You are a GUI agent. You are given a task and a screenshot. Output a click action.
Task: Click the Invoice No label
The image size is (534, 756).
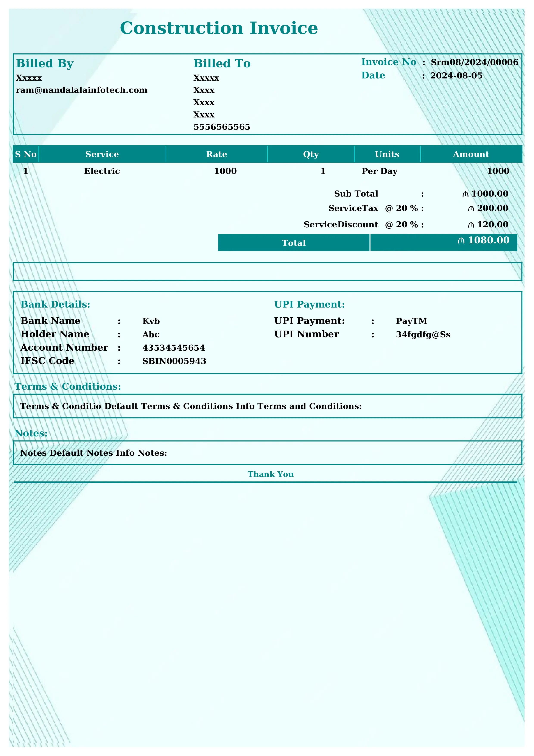[x=389, y=62]
